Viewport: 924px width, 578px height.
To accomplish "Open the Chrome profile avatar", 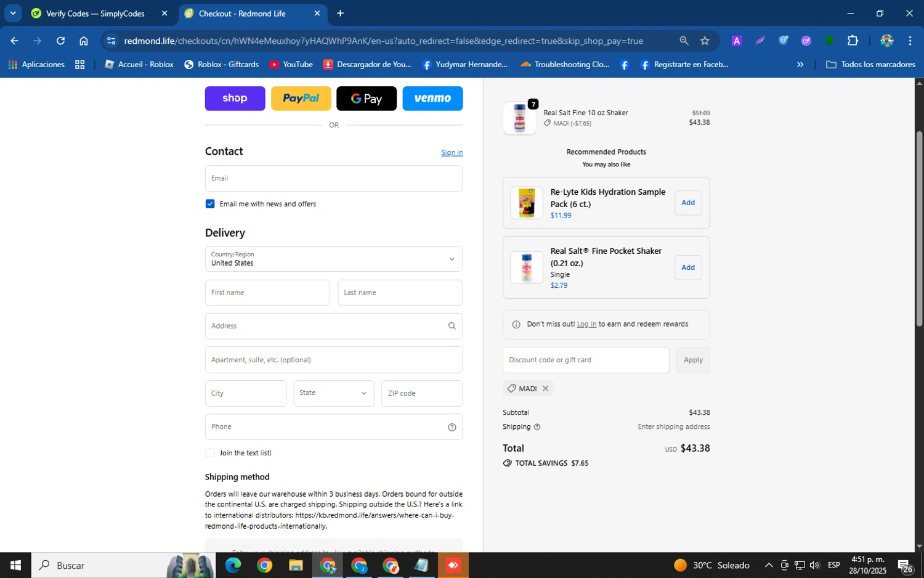I will (x=887, y=41).
